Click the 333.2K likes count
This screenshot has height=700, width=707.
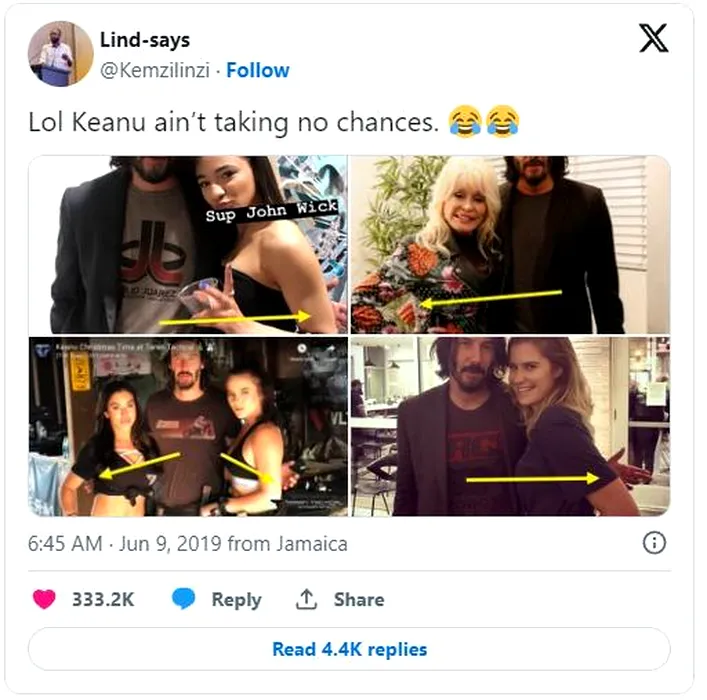click(x=102, y=599)
